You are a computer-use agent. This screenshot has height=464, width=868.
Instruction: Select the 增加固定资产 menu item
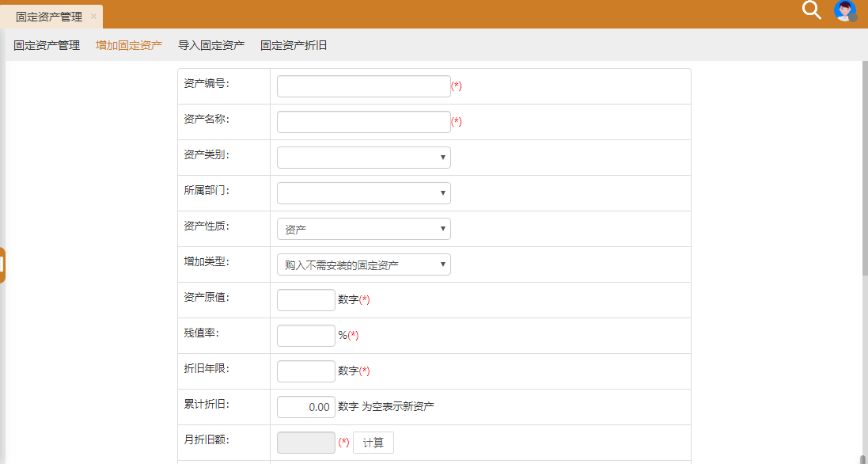tap(129, 45)
